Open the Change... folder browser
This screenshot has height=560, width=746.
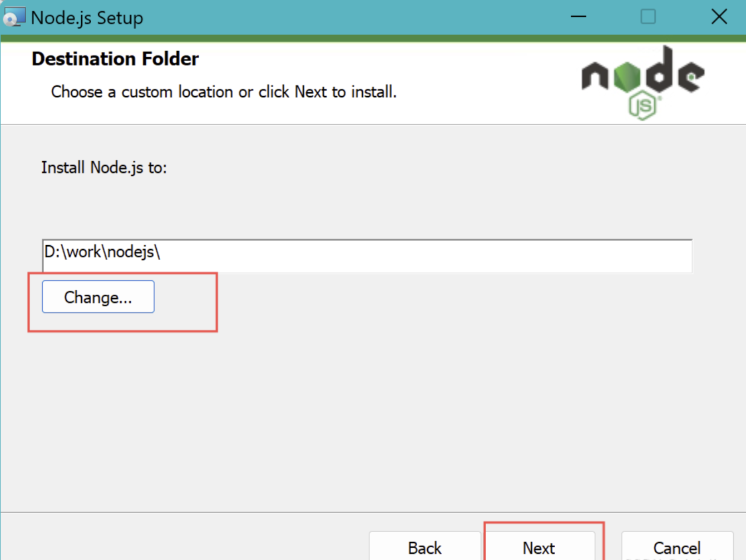click(x=98, y=297)
